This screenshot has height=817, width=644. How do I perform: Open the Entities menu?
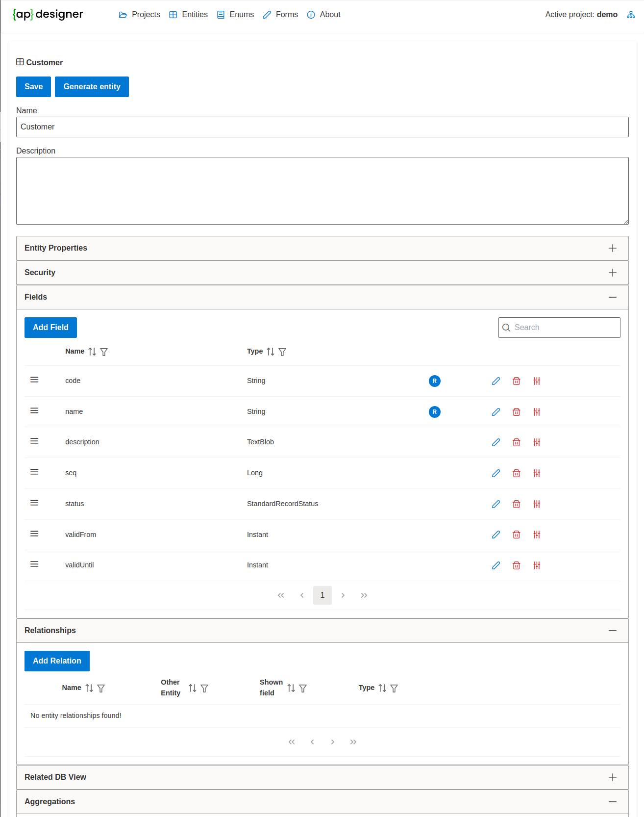tap(189, 15)
